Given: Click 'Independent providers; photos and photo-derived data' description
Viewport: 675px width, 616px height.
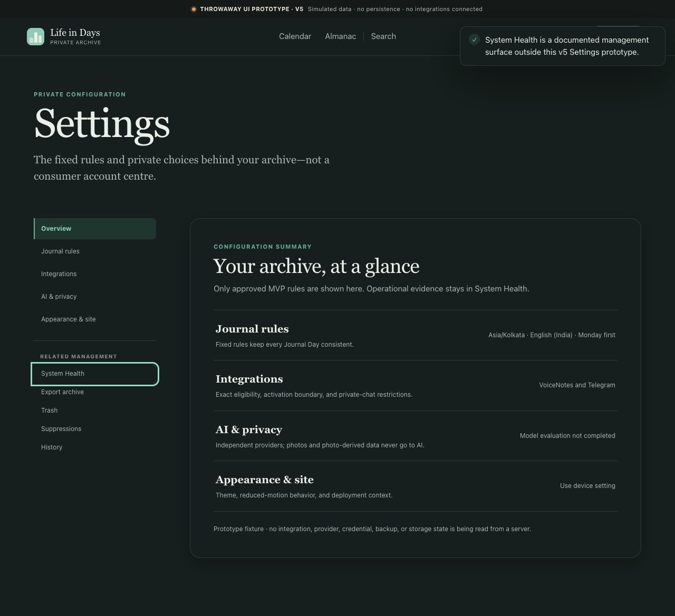Looking at the screenshot, I should point(320,445).
